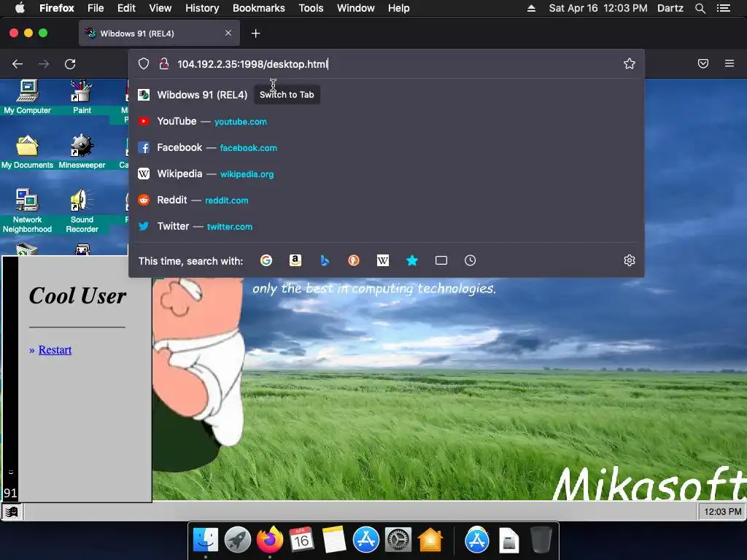Choose the Reddit suggestion
Viewport: 747px width, 560px height.
click(x=387, y=200)
